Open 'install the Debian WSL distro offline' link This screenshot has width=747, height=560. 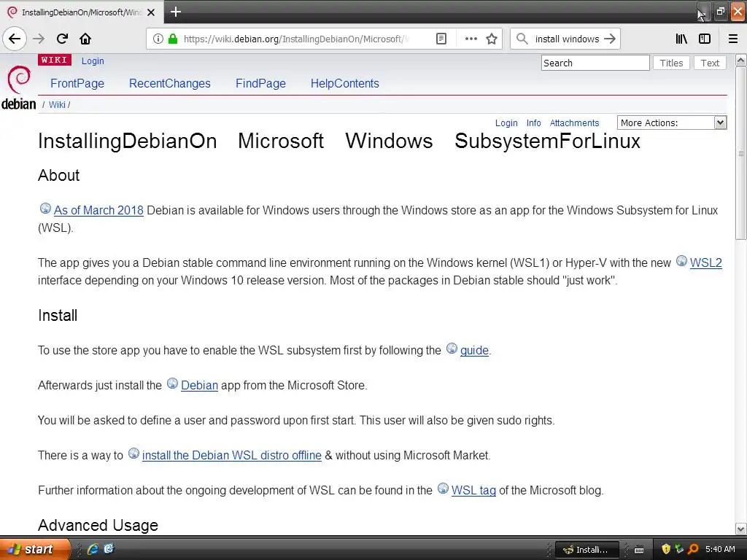pyautogui.click(x=231, y=455)
